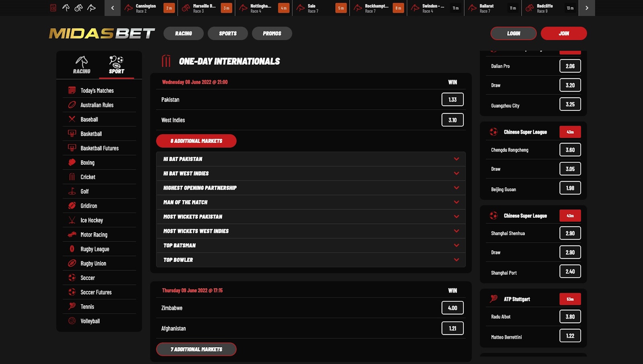Click the harness racing filter icon
This screenshot has width=643, height=364.
(x=79, y=8)
